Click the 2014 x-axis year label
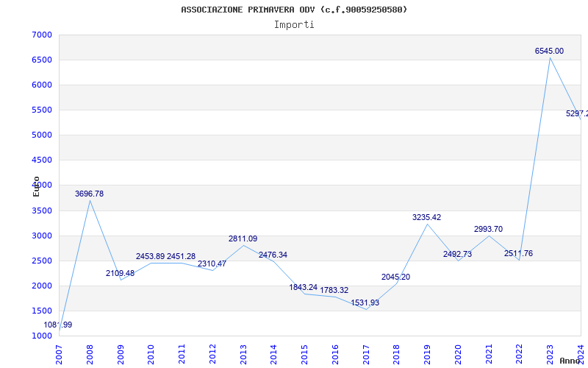Screen dimensions: 588x368 [x=273, y=355]
